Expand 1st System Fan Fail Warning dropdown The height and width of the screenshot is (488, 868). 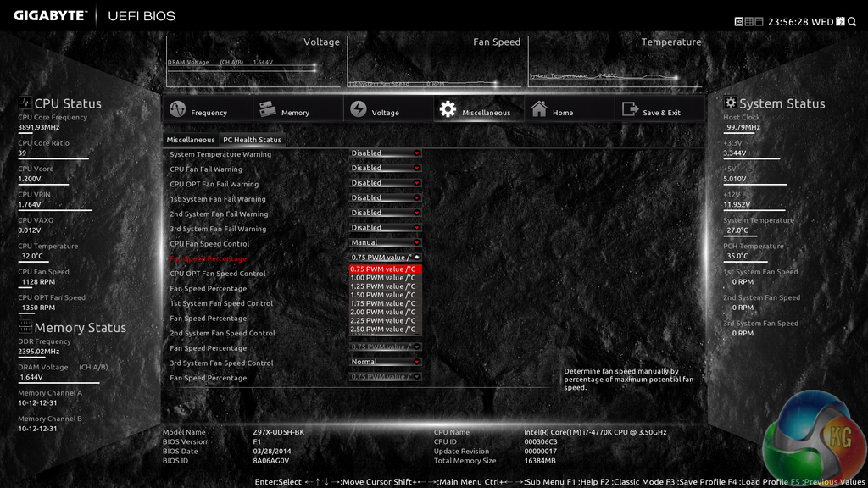[386, 197]
